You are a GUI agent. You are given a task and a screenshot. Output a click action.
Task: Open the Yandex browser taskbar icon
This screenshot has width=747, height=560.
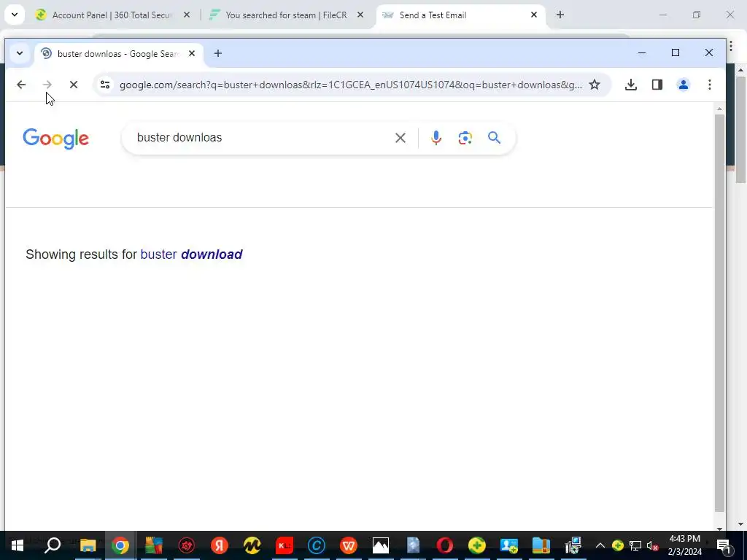click(219, 545)
